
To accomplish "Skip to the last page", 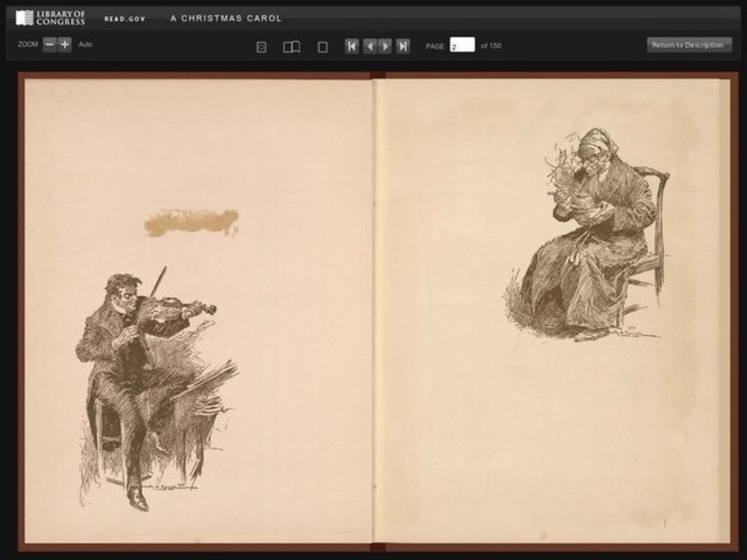I will click(x=402, y=45).
